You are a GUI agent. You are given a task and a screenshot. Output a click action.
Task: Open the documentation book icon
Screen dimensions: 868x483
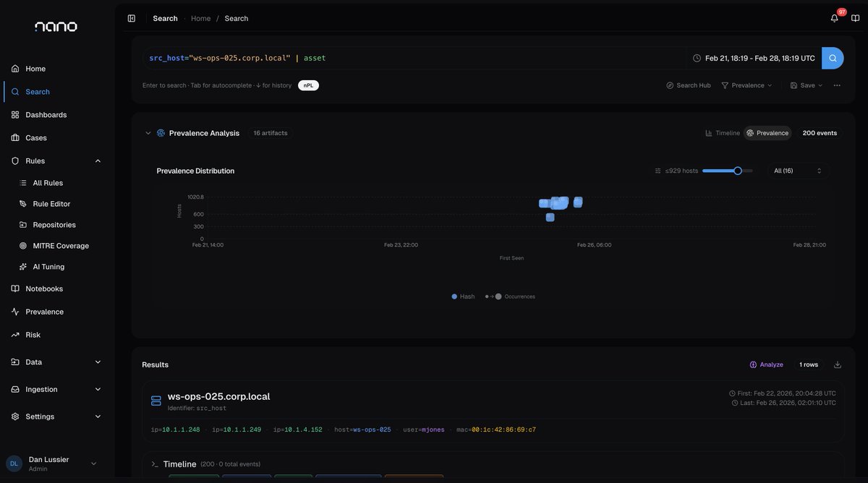click(856, 18)
